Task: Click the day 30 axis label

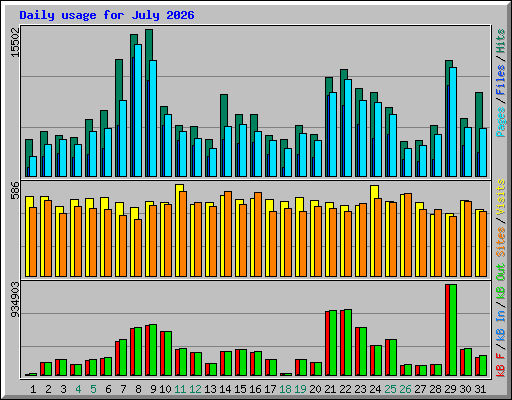Action: tap(465, 389)
